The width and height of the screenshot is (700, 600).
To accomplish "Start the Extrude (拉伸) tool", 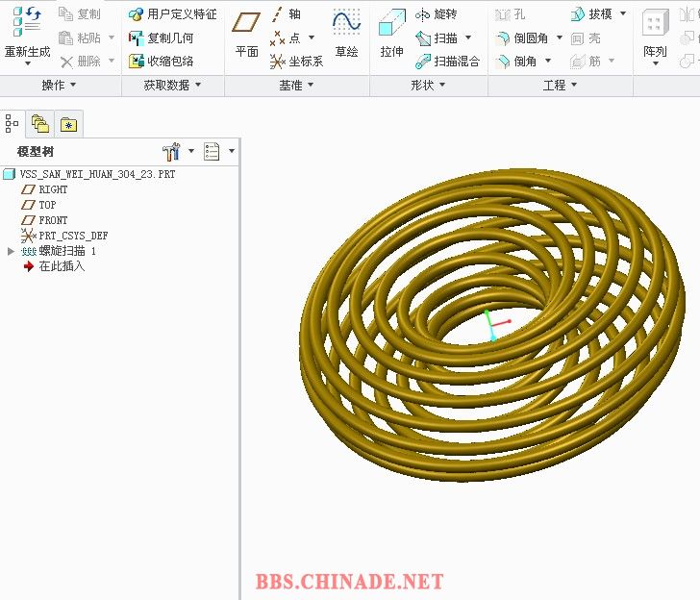I will (x=391, y=35).
